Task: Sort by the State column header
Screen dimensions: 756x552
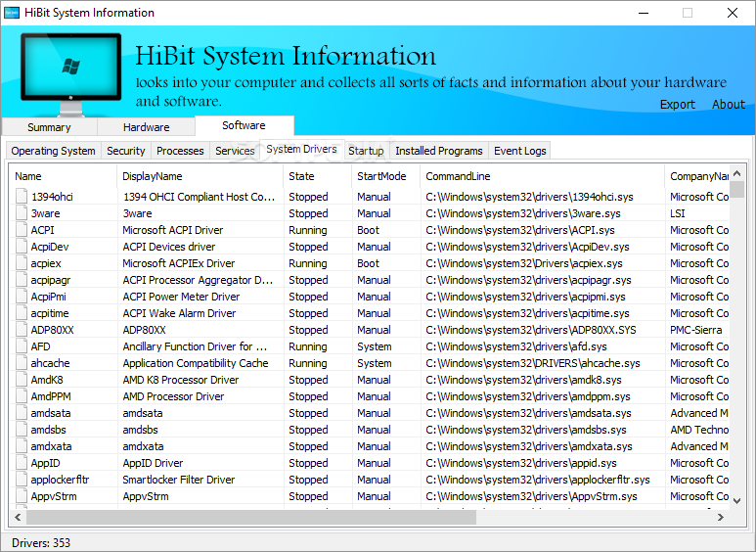Action: pyautogui.click(x=318, y=176)
